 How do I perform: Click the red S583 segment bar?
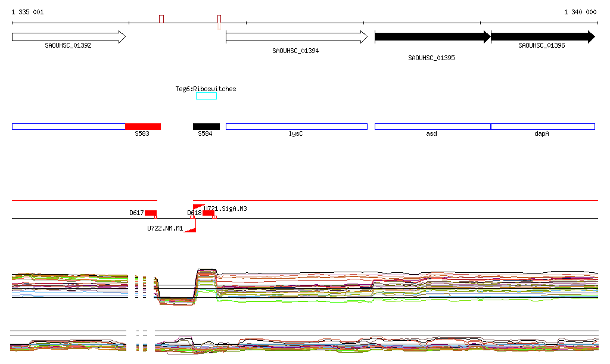pyautogui.click(x=143, y=126)
